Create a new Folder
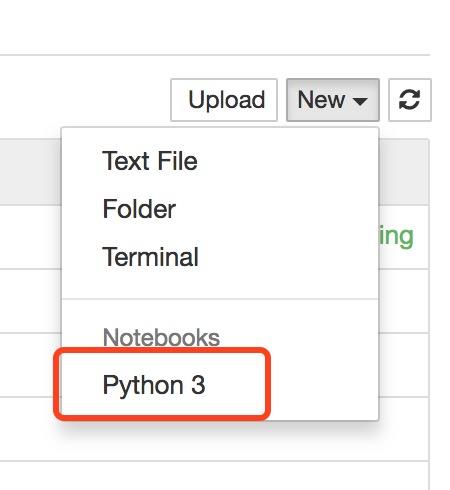The image size is (450, 490). click(x=220, y=209)
